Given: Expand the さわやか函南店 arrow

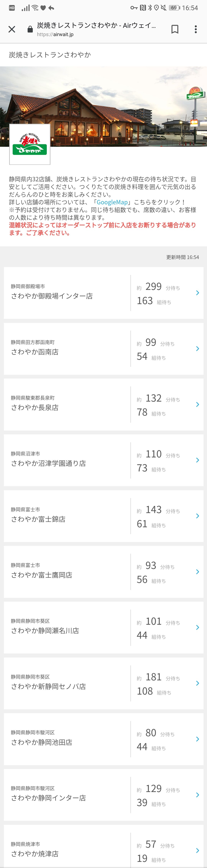Looking at the screenshot, I should (x=198, y=349).
